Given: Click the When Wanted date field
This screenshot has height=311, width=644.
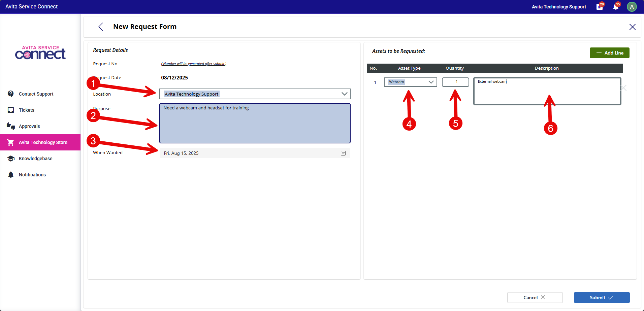Looking at the screenshot, I should (x=255, y=153).
